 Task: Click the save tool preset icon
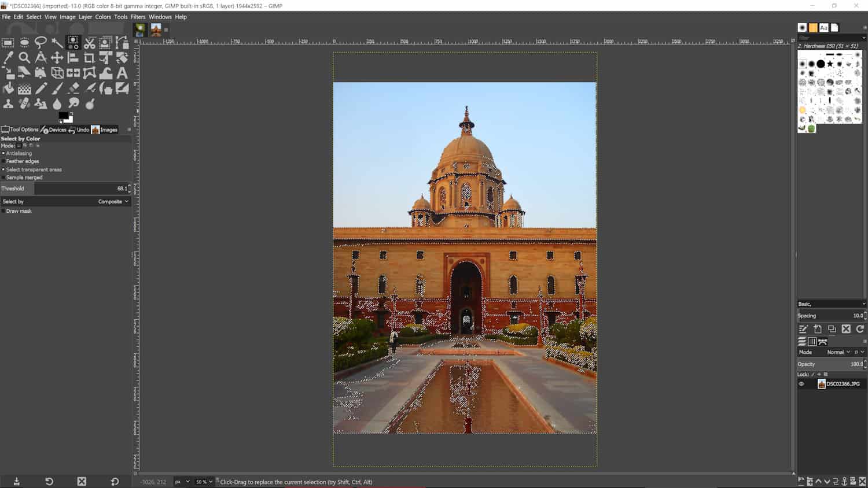tap(16, 482)
